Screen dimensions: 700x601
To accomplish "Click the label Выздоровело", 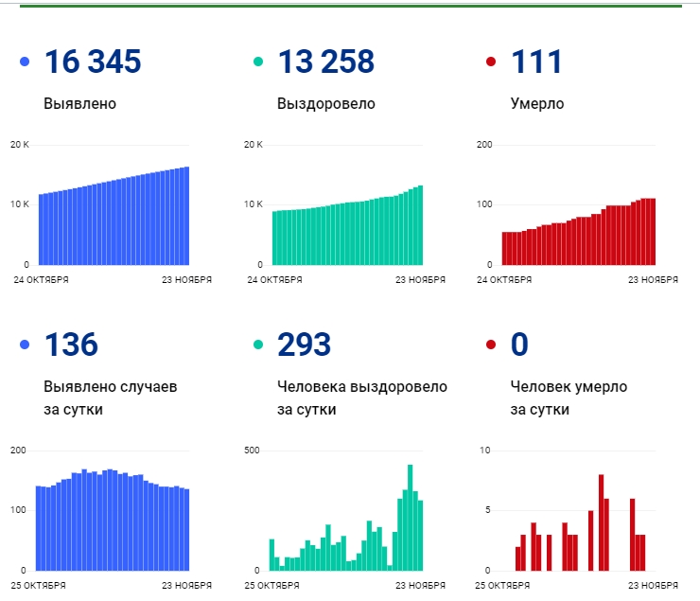I will (x=326, y=104).
